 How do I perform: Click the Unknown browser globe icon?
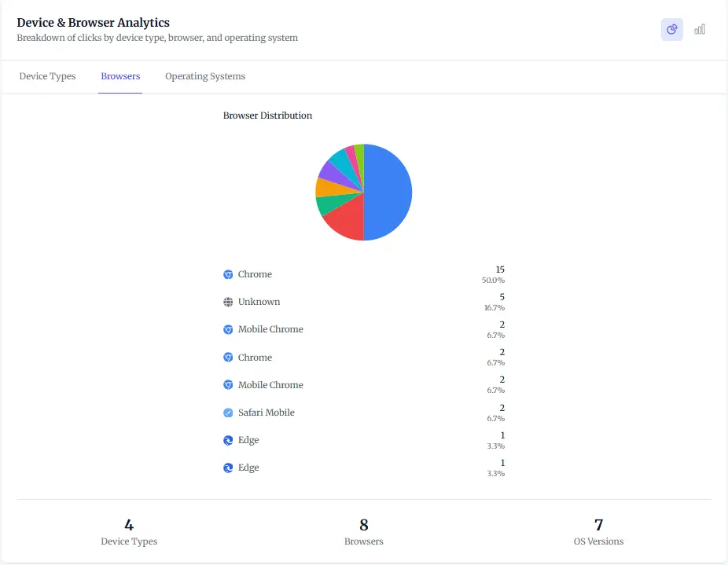click(x=228, y=303)
